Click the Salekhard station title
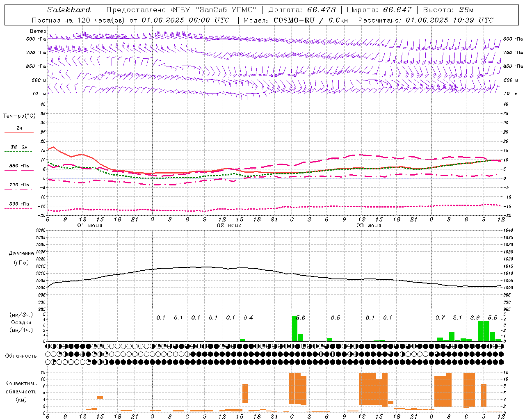The image size is (525, 420). tap(69, 10)
